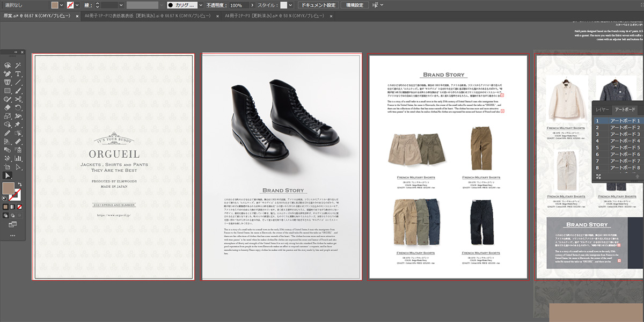Select アートボード 1 in artboards list
This screenshot has width=644, height=322.
(x=618, y=121)
